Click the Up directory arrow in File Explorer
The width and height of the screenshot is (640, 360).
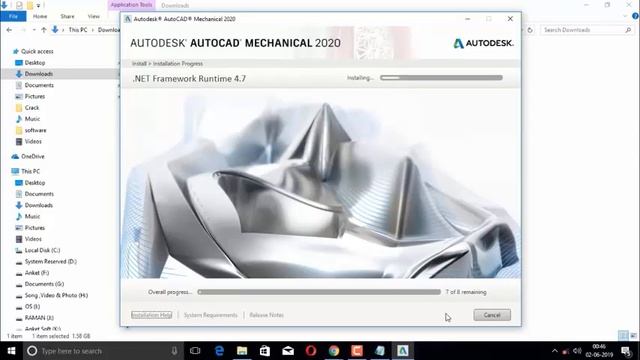[x=44, y=30]
